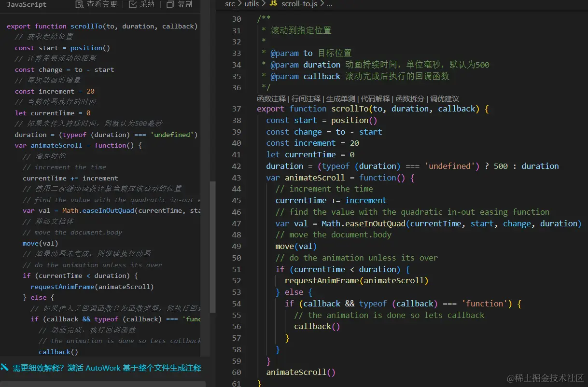Screen dimensions: 588x387
Task: Click 'const increment = 20' in left panel
Action: (55, 92)
